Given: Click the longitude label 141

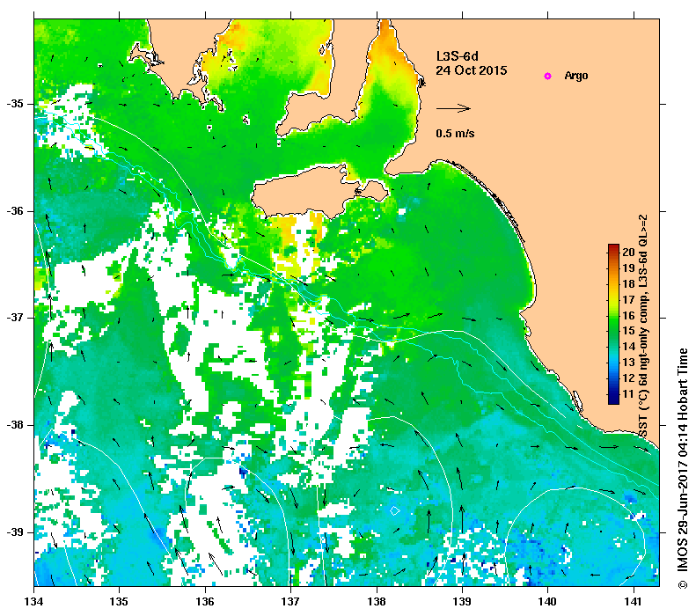Looking at the screenshot, I should click(x=634, y=601).
